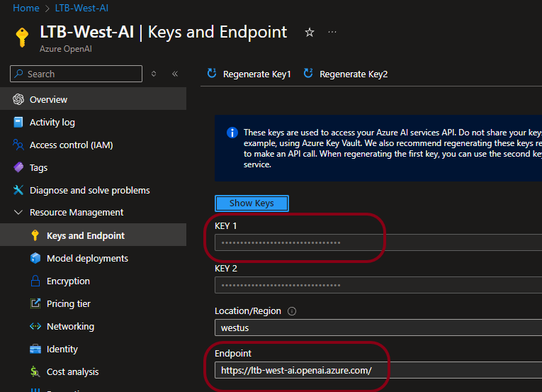
Task: Focus the sidebar Search field
Action: (76, 74)
